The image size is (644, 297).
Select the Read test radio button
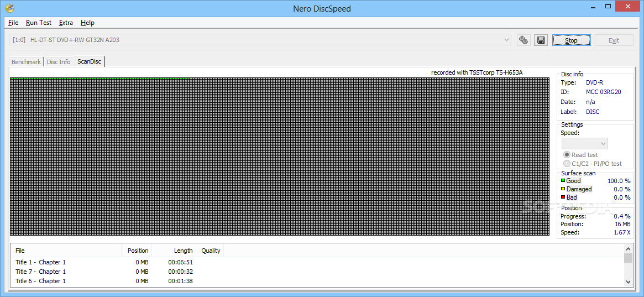(x=567, y=155)
